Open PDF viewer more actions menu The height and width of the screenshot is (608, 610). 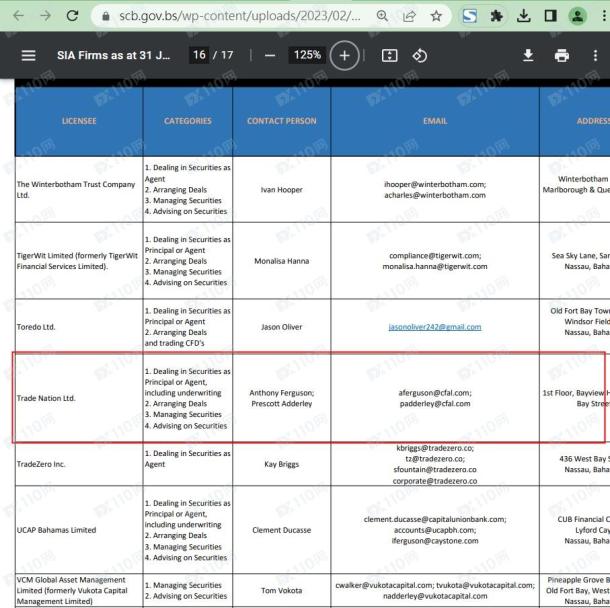(x=595, y=56)
